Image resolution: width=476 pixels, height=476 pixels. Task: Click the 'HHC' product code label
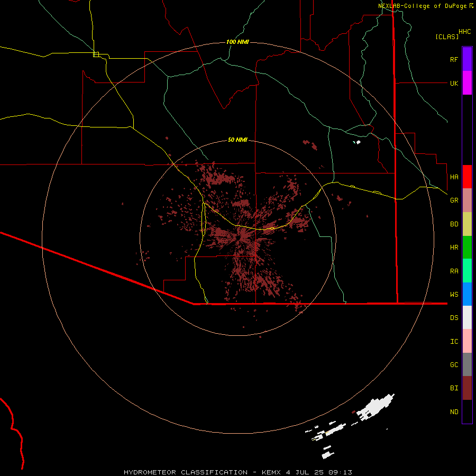[x=465, y=32]
